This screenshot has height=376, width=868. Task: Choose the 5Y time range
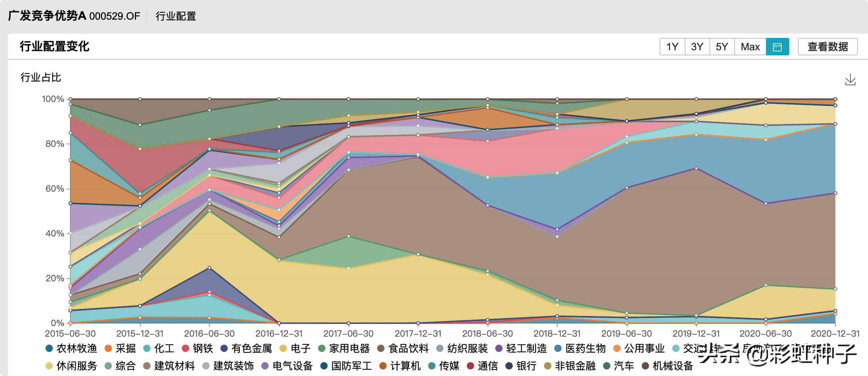pyautogui.click(x=722, y=47)
